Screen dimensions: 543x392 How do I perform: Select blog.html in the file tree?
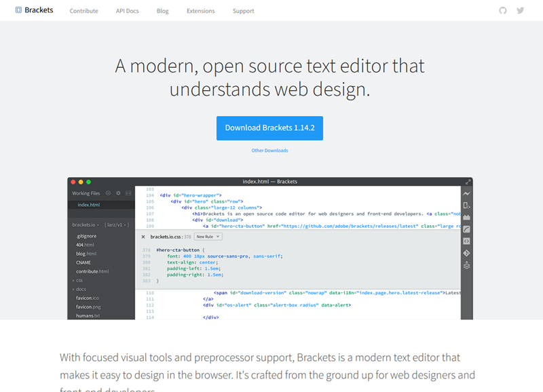(86, 254)
